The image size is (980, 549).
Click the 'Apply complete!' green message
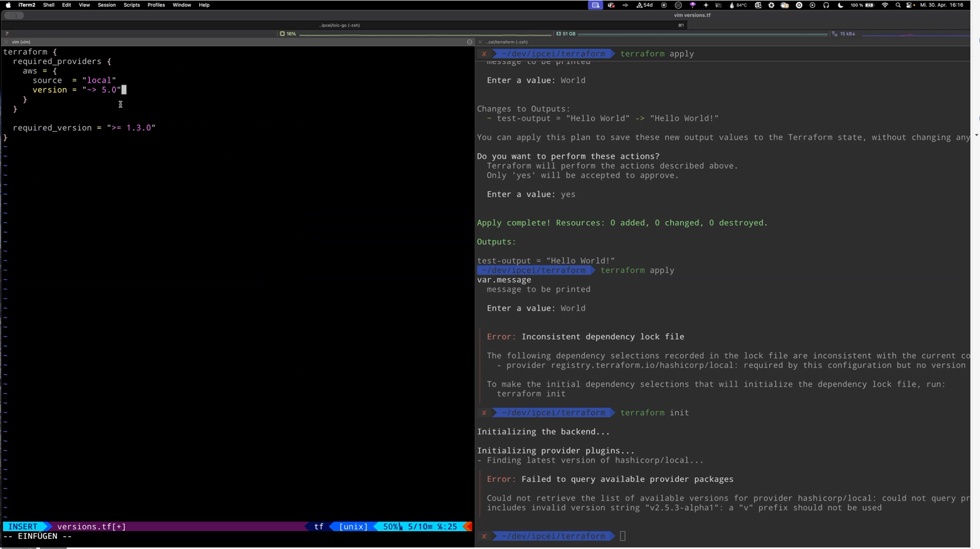coord(622,223)
